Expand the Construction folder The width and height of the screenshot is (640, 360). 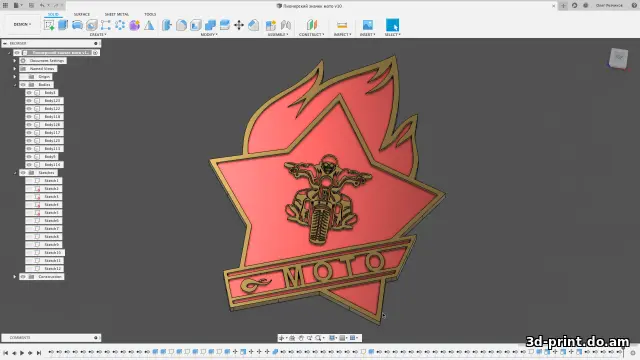[15, 276]
